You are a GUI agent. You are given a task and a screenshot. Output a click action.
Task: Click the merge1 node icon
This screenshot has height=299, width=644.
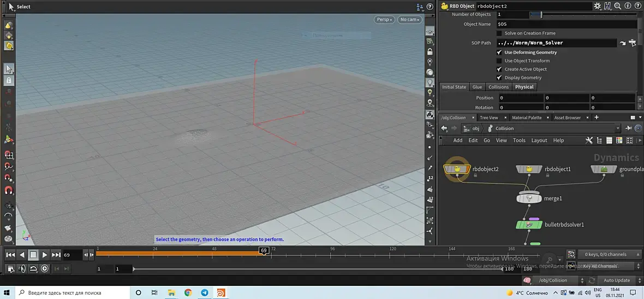point(528,198)
